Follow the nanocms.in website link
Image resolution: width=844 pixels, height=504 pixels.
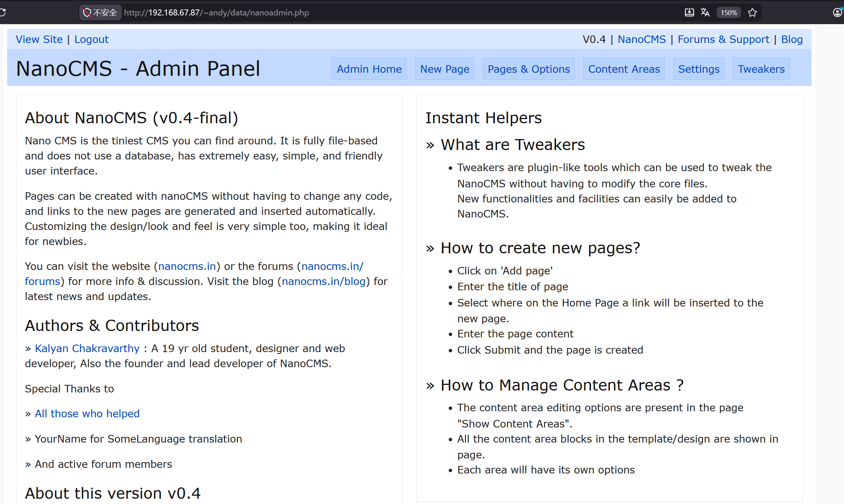tap(187, 267)
